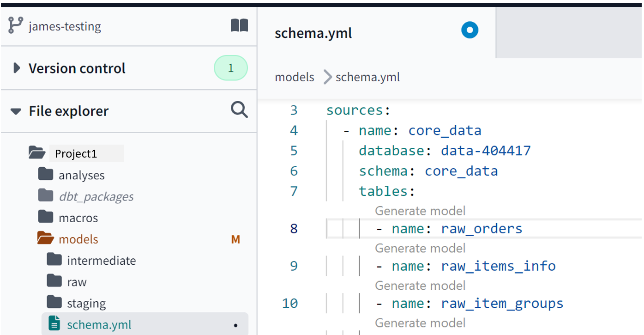Click the version control changes badge
Image resolution: width=644 pixels, height=335 pixels.
coord(231,68)
